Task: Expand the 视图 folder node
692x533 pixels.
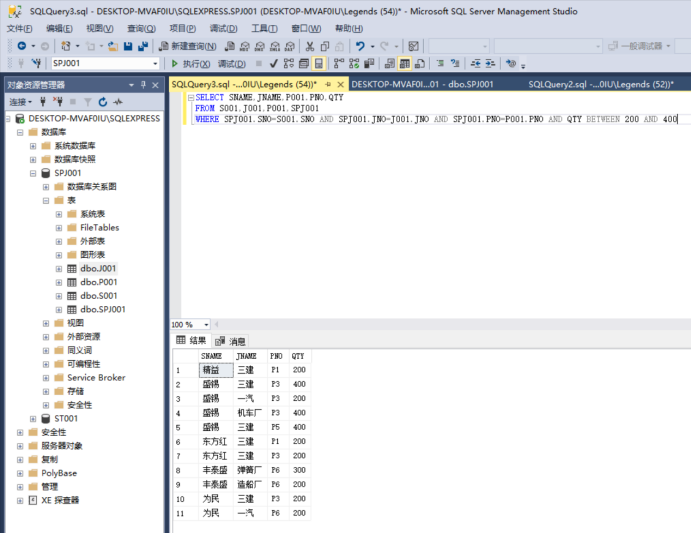Action: (46, 323)
